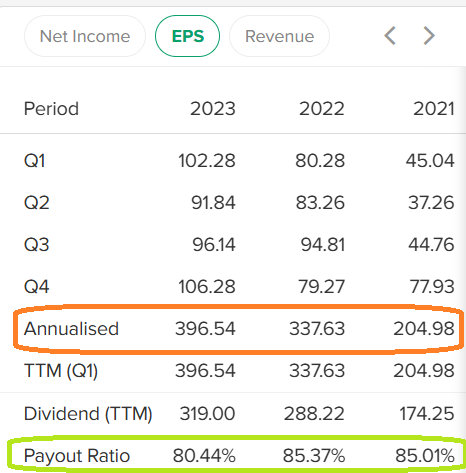This screenshot has width=466, height=473.
Task: Click the right arrow to show next tabs
Action: point(429,36)
